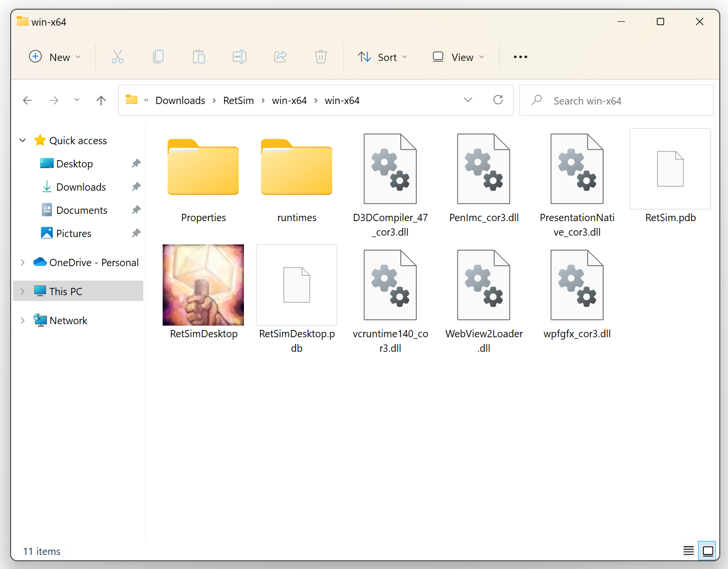Open Downloads in Quick access
This screenshot has width=728, height=569.
point(81,187)
